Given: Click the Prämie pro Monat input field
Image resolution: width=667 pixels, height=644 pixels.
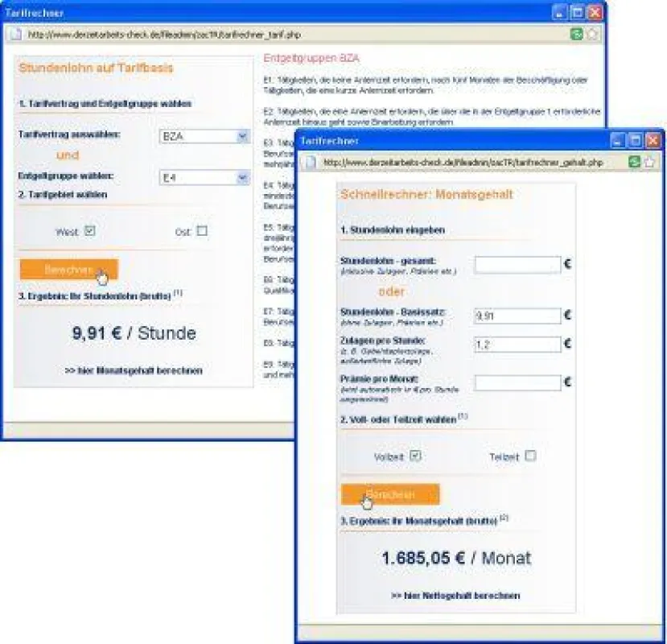Looking at the screenshot, I should (517, 382).
